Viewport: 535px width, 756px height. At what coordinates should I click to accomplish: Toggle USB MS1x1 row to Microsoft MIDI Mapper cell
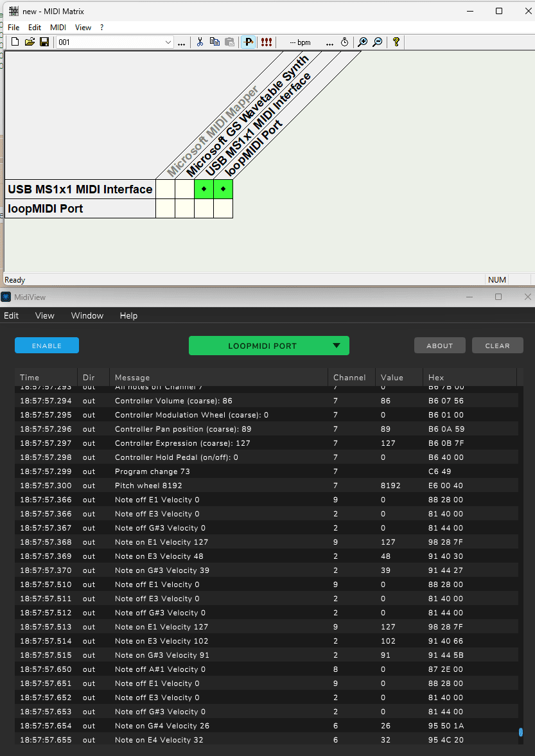165,189
